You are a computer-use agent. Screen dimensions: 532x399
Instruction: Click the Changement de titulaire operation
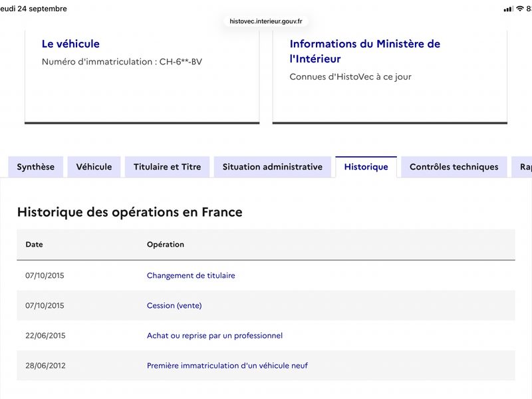click(x=191, y=275)
